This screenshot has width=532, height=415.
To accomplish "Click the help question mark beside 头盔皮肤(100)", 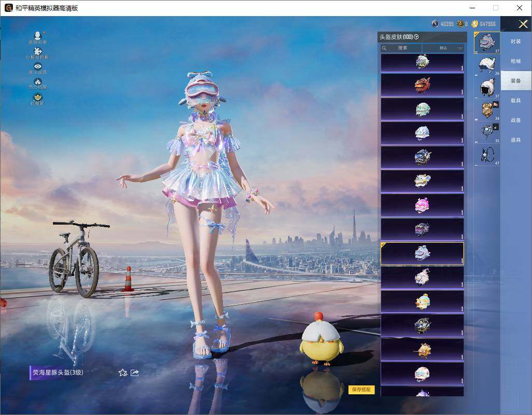I will click(416, 37).
